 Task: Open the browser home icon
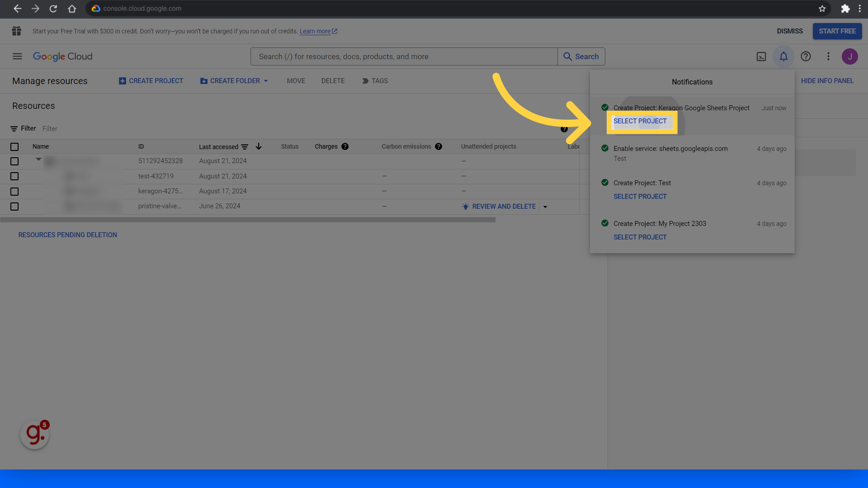click(72, 9)
